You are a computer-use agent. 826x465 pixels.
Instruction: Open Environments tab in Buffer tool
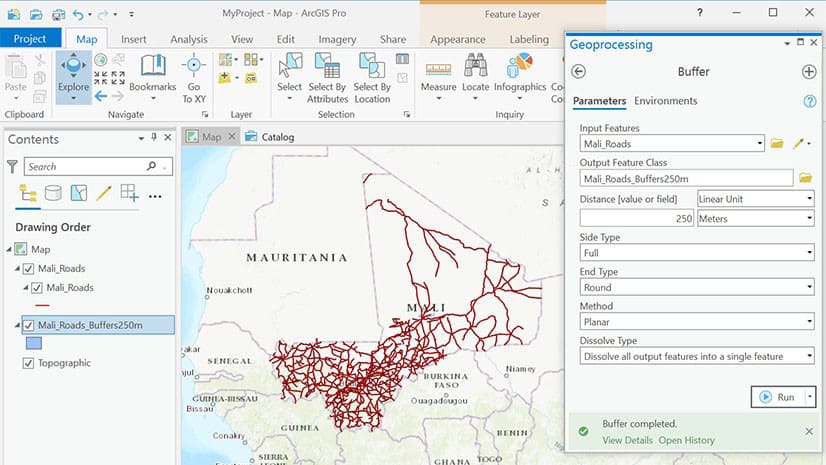[665, 101]
